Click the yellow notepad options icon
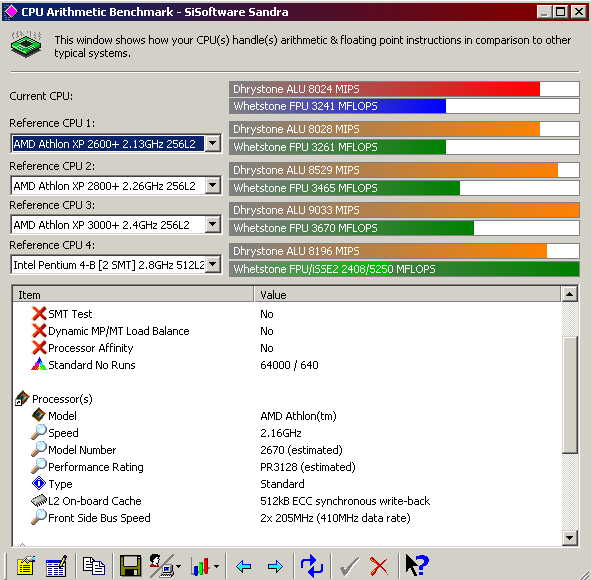This screenshot has width=591, height=580. click(26, 566)
